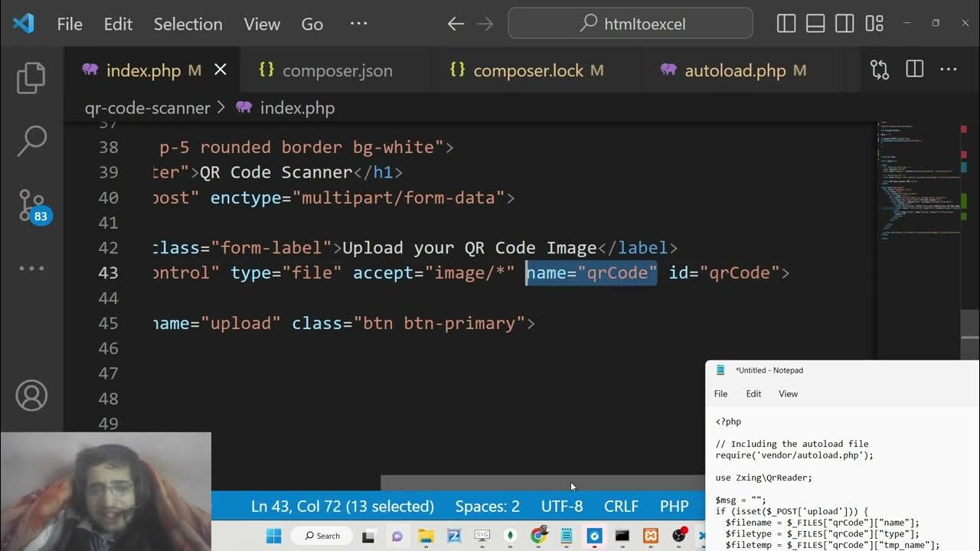Click the htmltoexcel search box in title bar
980x551 pixels.
(630, 24)
